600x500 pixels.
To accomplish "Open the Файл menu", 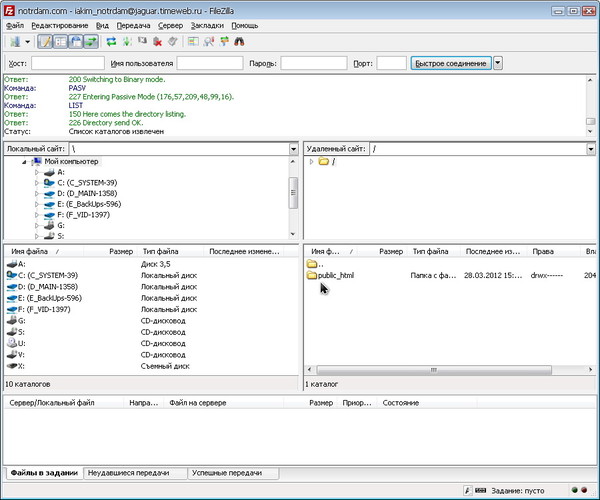I will [x=15, y=26].
